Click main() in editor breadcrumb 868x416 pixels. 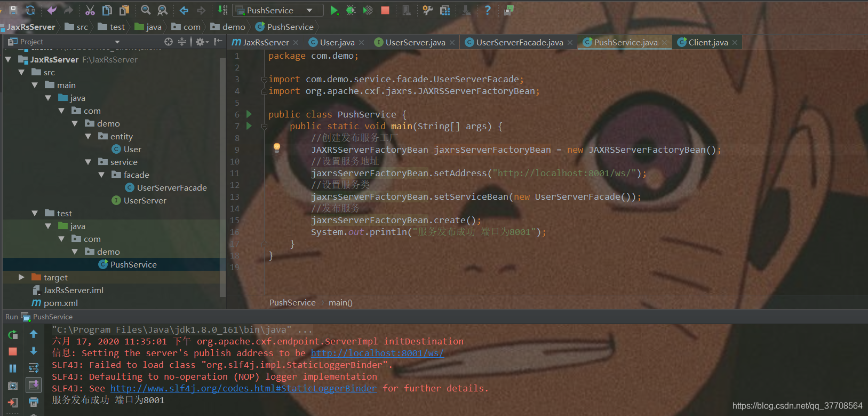tap(340, 303)
